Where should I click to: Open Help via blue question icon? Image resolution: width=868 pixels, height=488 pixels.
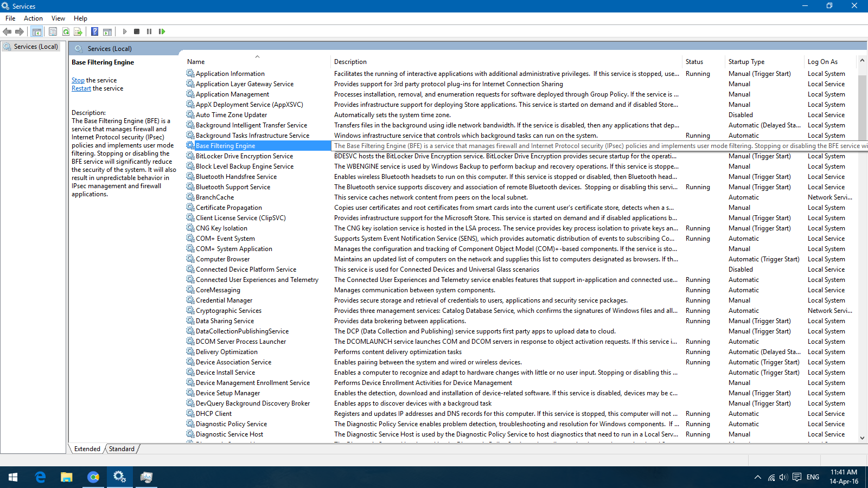94,31
